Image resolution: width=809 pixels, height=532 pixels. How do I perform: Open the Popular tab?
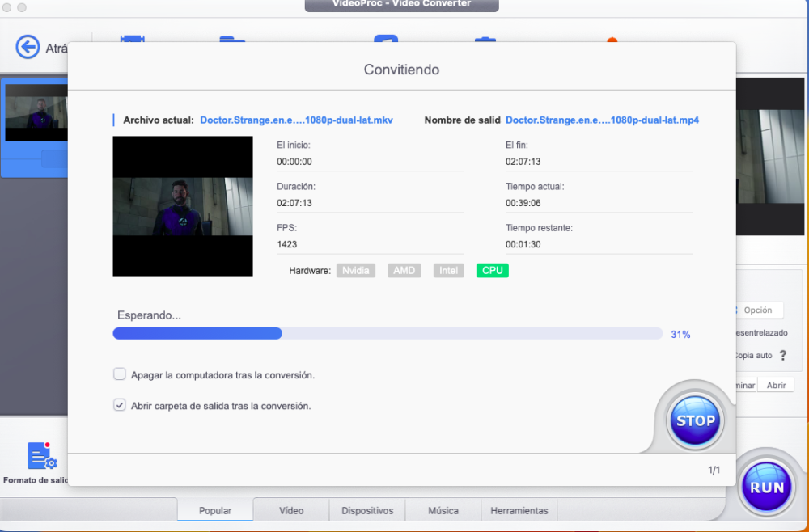(215, 510)
